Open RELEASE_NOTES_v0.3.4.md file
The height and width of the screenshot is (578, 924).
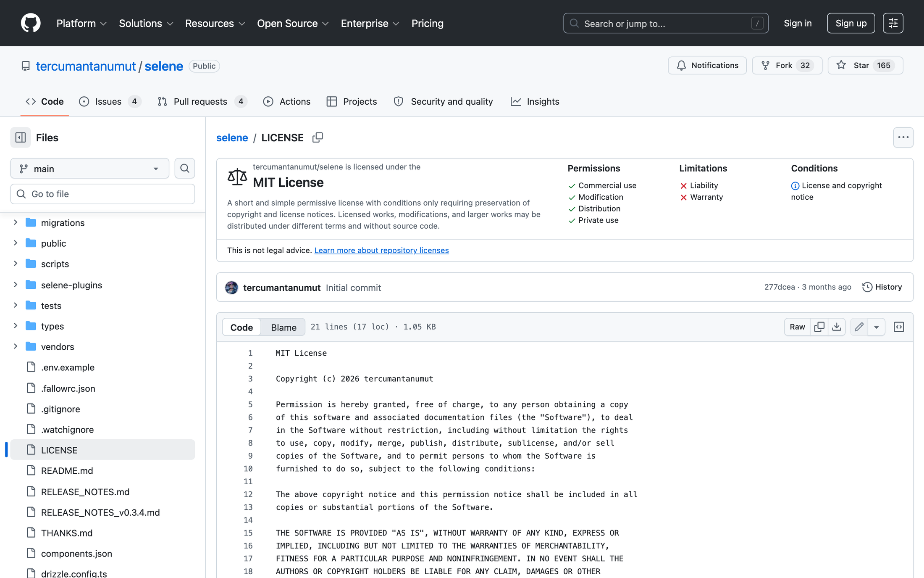(100, 512)
